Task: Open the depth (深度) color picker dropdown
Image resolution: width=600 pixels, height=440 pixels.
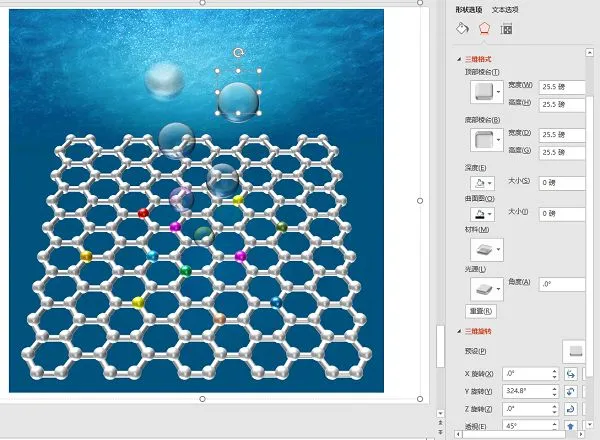Action: pos(483,183)
